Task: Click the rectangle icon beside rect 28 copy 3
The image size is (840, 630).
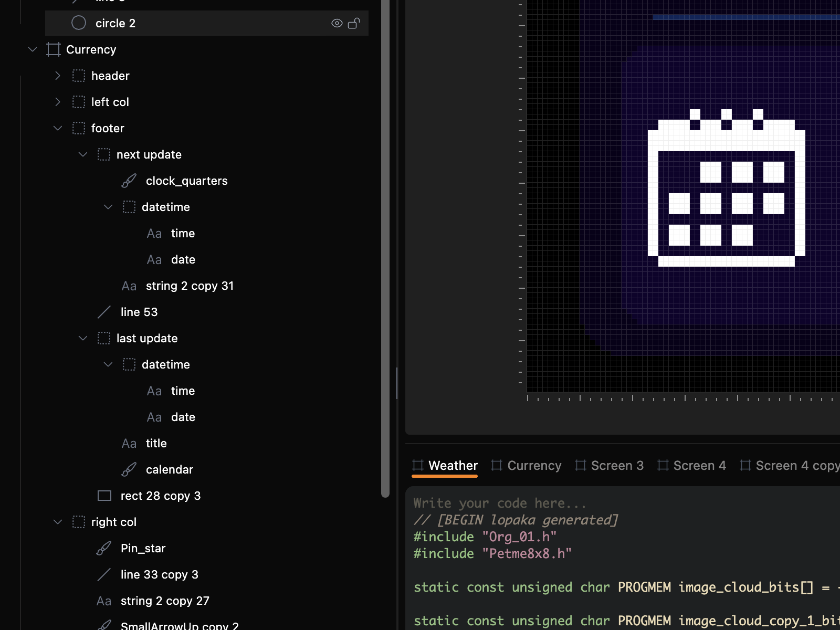Action: 104,496
